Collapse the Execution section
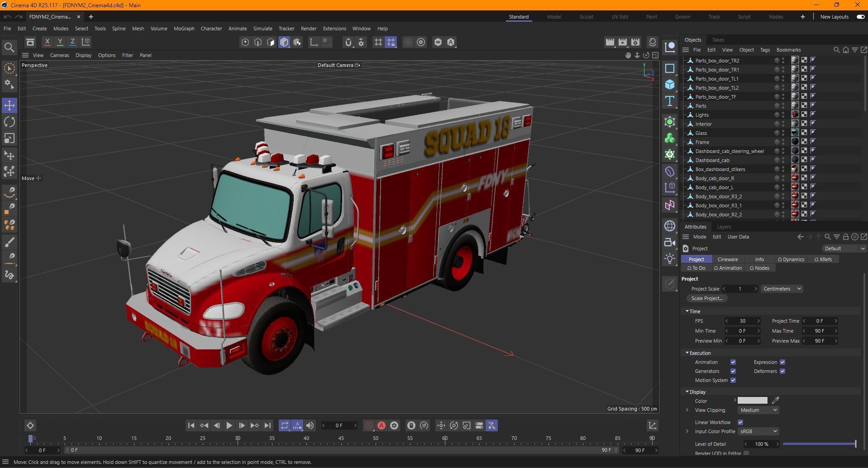This screenshot has height=468, width=868. pyautogui.click(x=687, y=353)
